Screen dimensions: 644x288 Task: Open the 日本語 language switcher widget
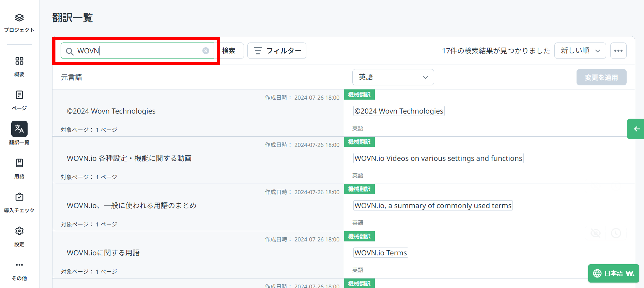(x=613, y=273)
